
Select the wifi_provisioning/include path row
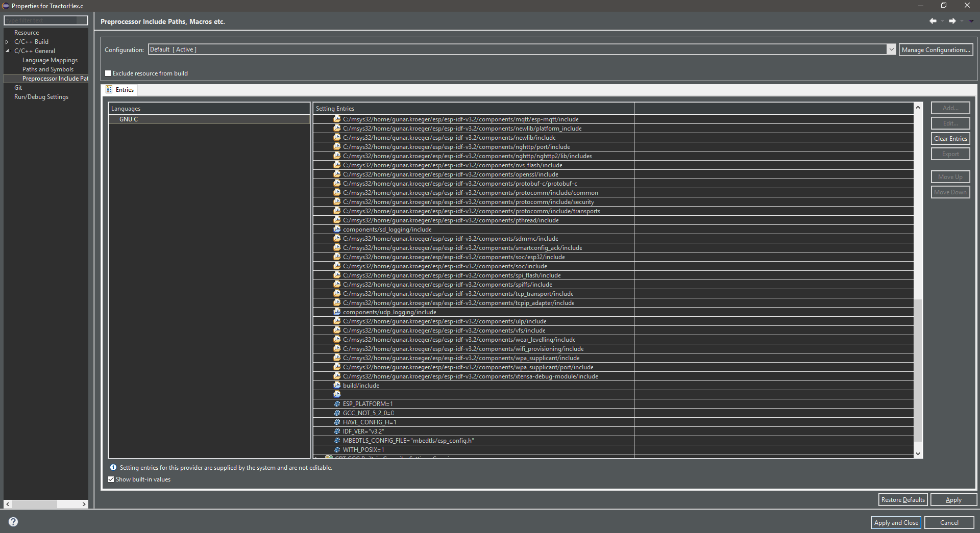613,349
